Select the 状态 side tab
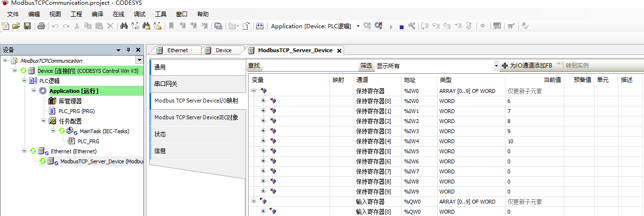 pyautogui.click(x=198, y=134)
